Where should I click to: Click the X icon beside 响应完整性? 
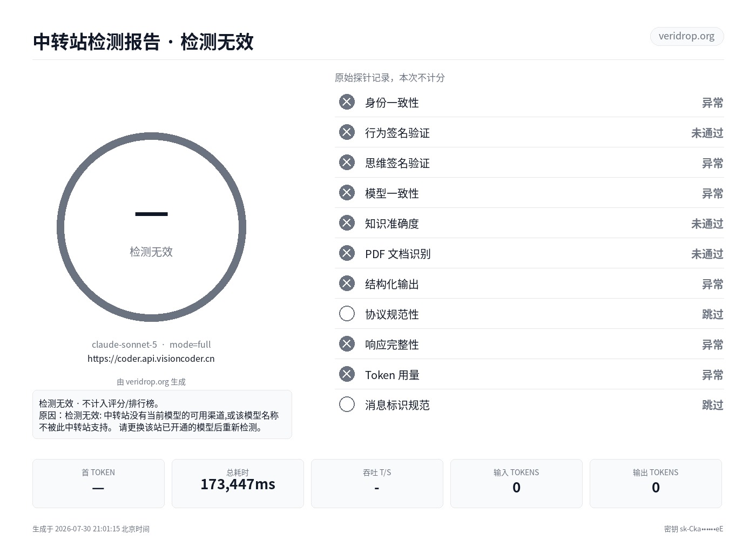pos(347,344)
